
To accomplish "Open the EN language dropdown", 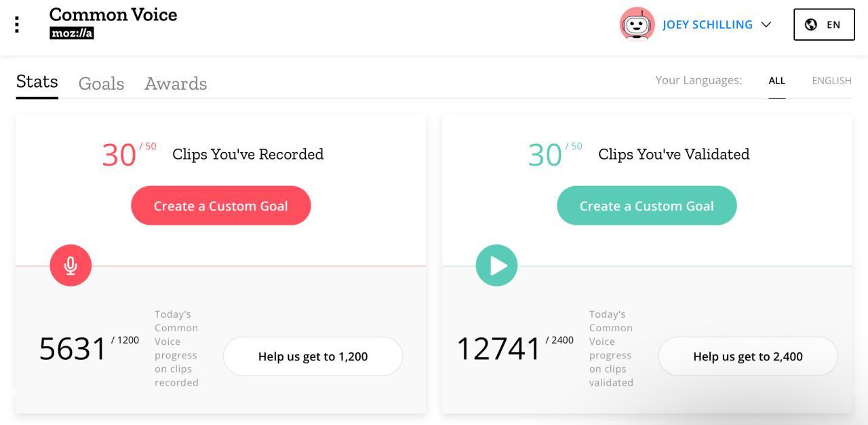I will [x=824, y=24].
